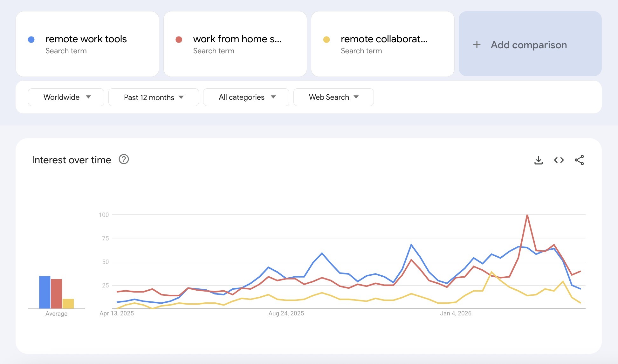Viewport: 618px width, 364px height.
Task: Select the work from home search term card
Action: [235, 44]
